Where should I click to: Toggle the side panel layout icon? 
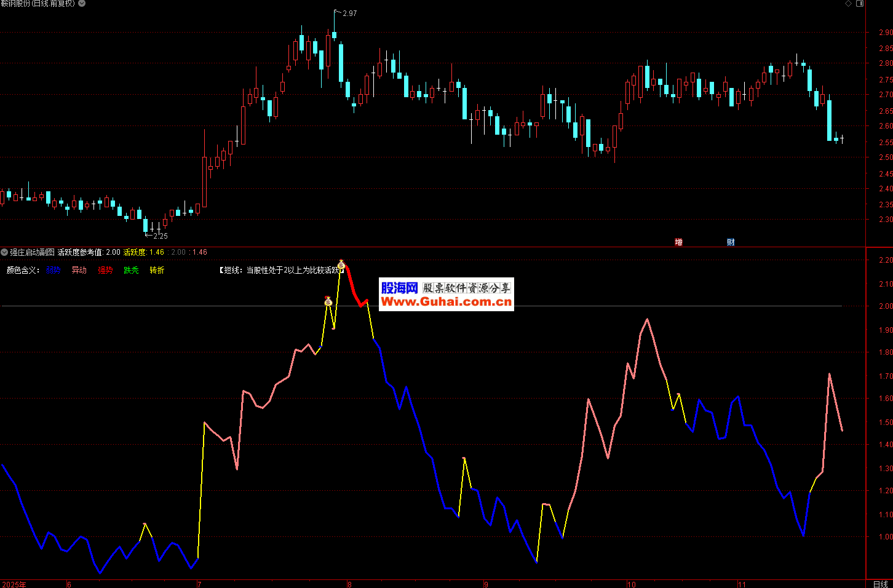860,4
